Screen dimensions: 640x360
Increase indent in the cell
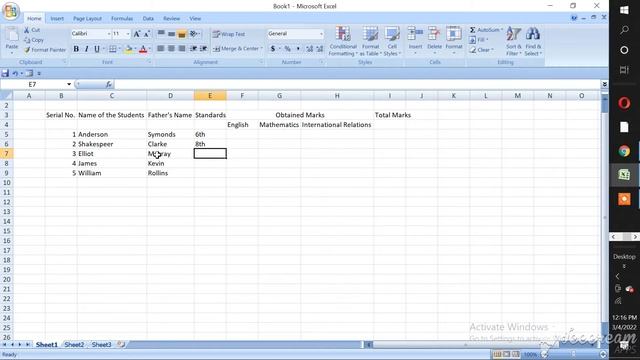204,49
